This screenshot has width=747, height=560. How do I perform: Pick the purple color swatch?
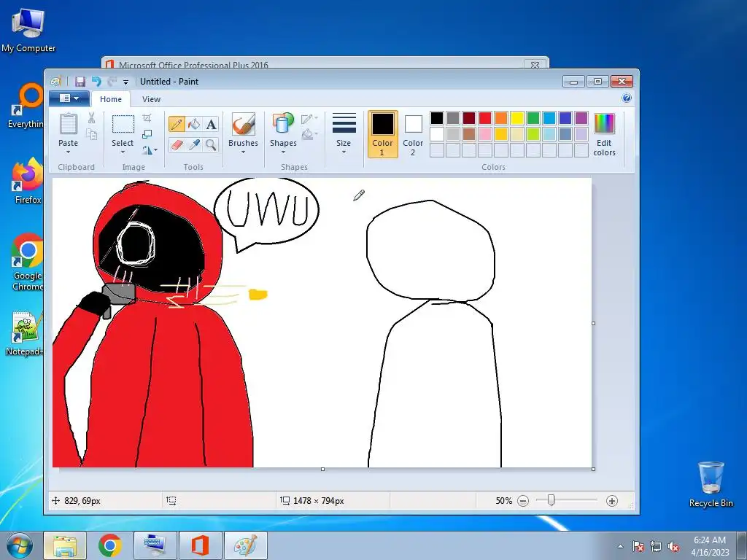[581, 117]
